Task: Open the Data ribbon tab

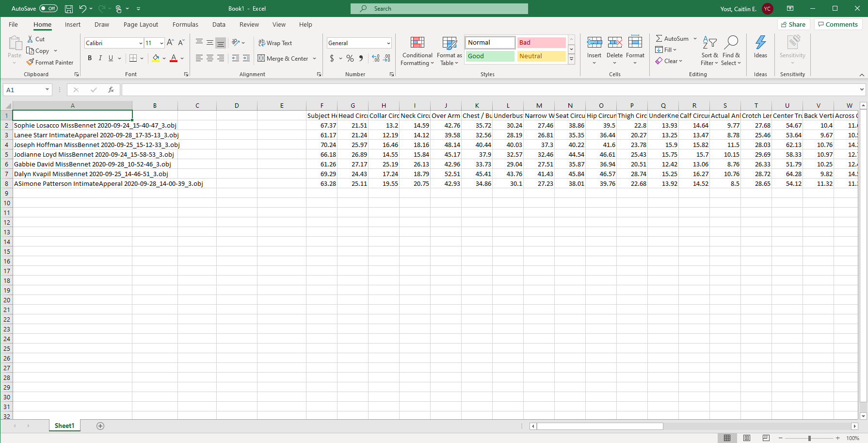Action: tap(219, 24)
